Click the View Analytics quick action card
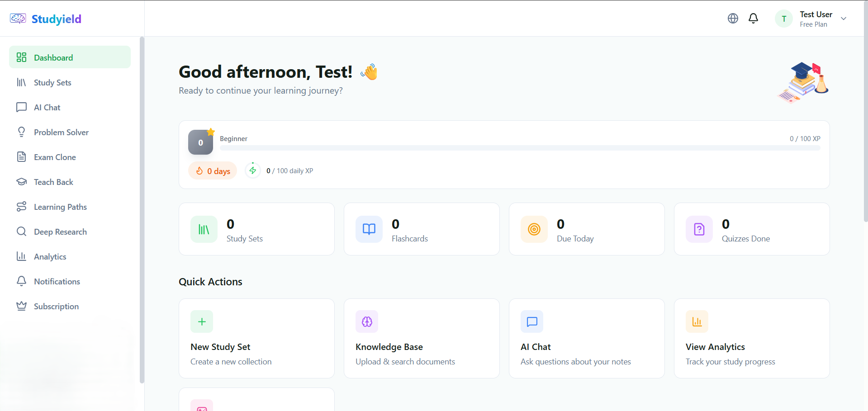This screenshot has width=868, height=411. 751,338
